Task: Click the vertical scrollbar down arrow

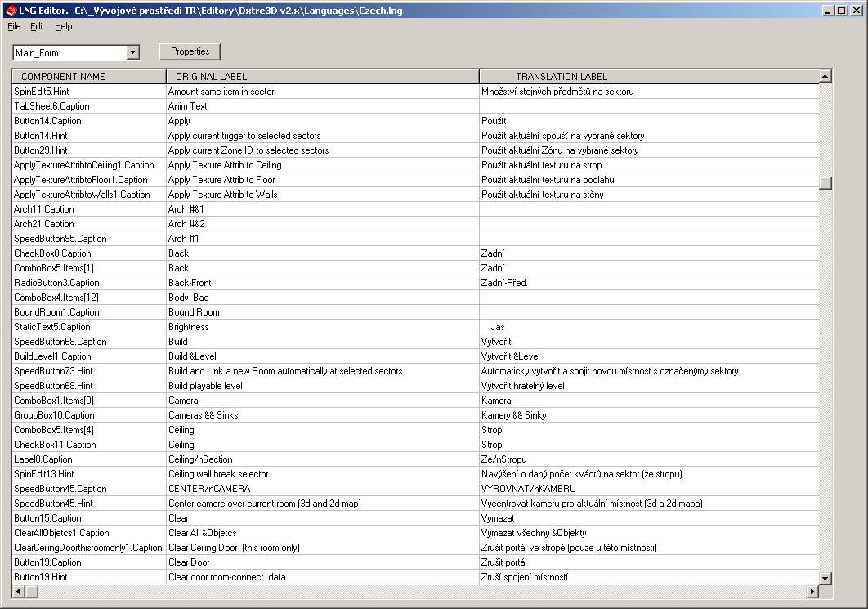Action: (x=825, y=578)
